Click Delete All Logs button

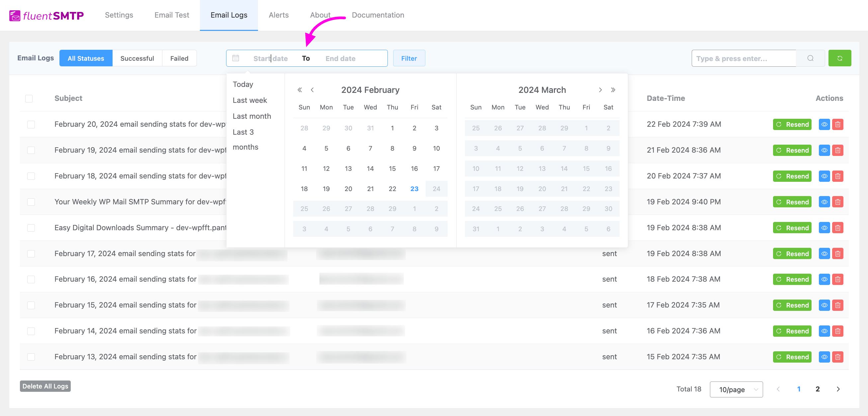click(45, 386)
